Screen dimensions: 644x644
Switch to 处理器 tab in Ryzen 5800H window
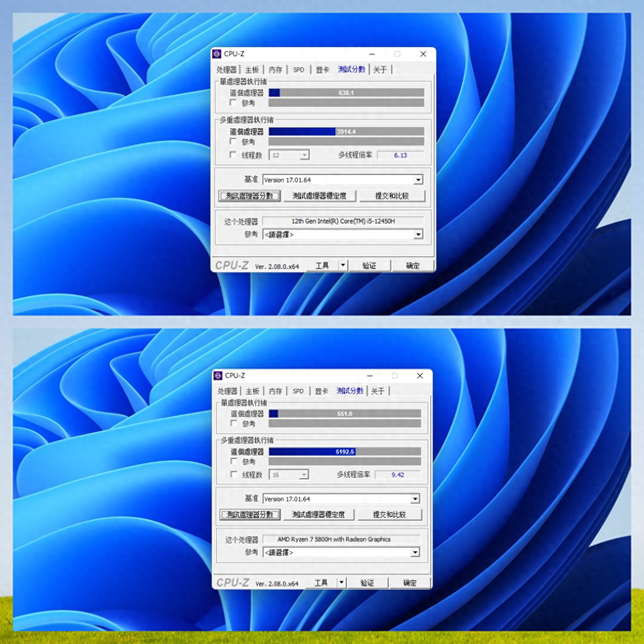228,391
